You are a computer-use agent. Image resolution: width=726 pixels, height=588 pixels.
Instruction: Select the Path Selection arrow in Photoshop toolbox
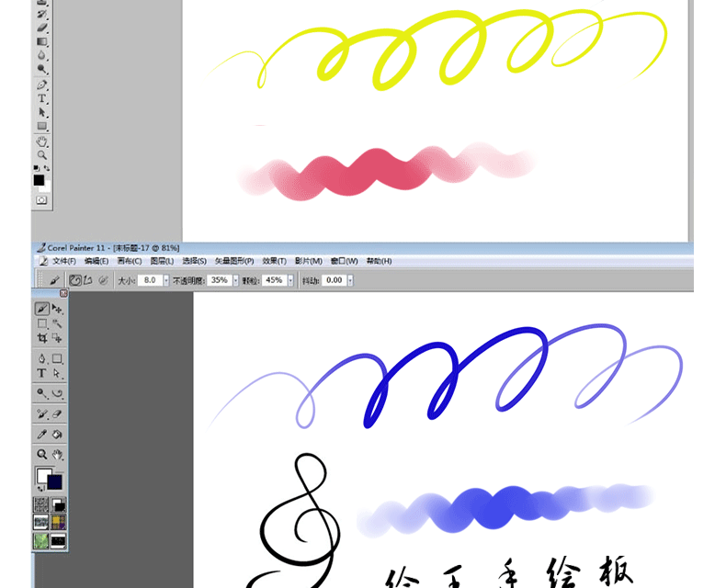coord(41,112)
